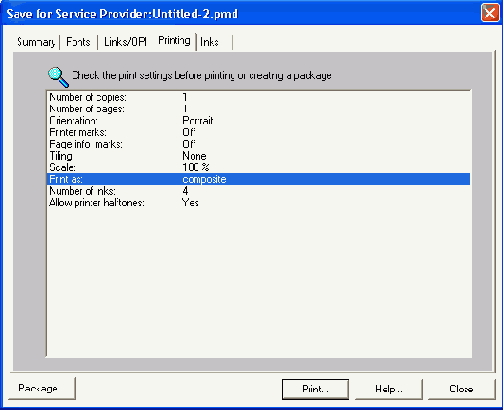Click the Close button at bottom
The width and height of the screenshot is (503, 410).
point(461,389)
